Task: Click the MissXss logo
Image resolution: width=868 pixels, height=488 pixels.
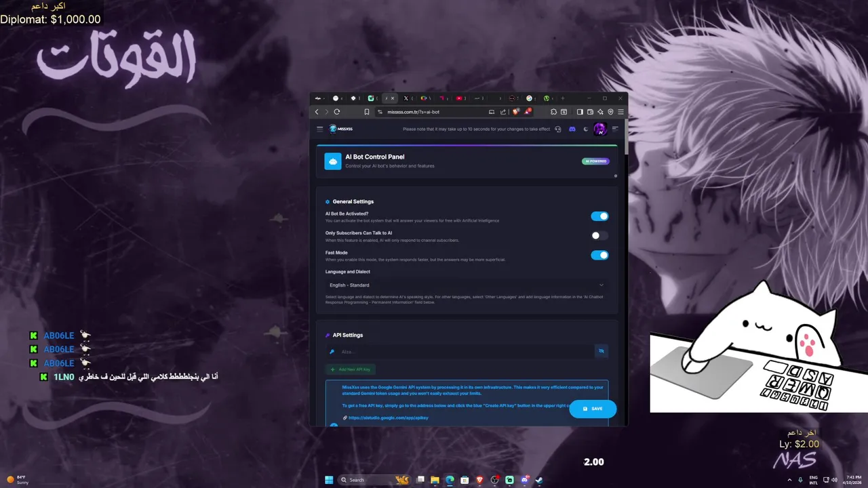Action: click(340, 129)
